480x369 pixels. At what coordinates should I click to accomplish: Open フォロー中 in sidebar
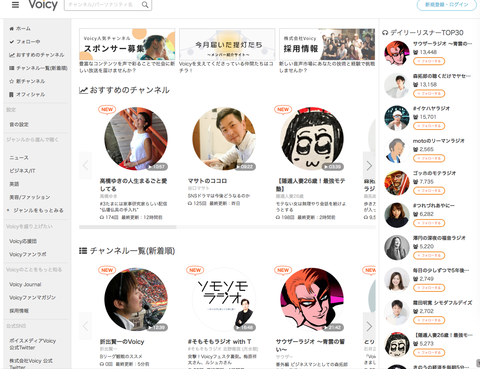(x=25, y=42)
